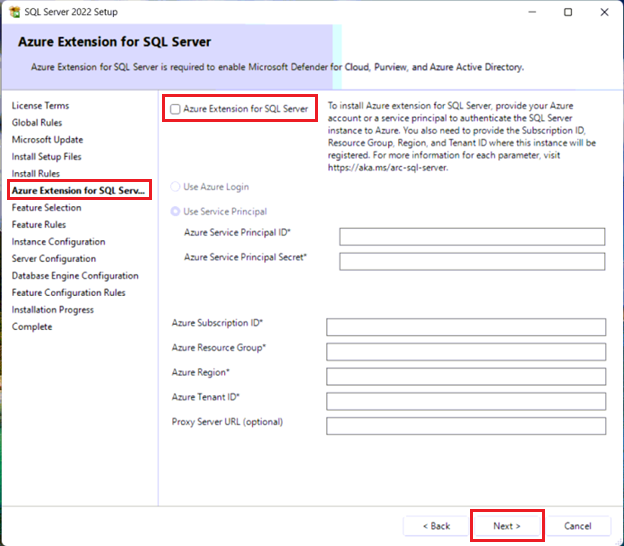Select Database Engine Configuration step
624x546 pixels.
75,276
